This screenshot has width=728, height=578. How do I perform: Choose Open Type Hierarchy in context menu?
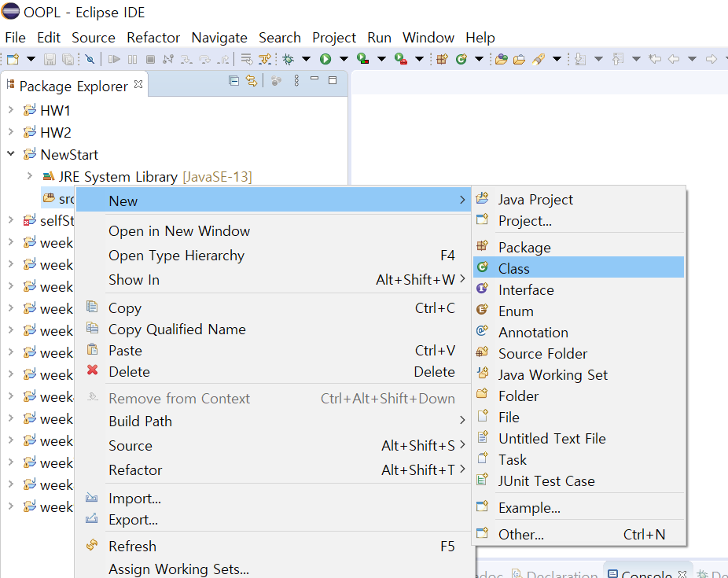[x=274, y=255]
